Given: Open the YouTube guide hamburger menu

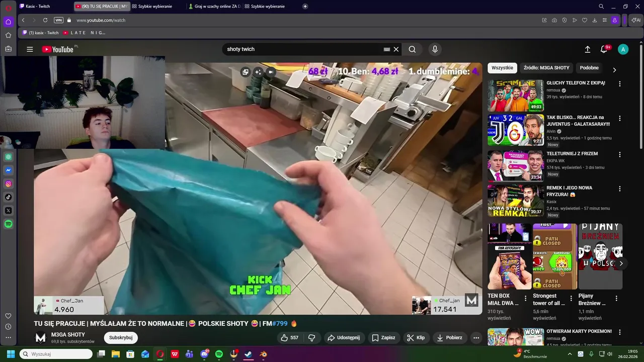Looking at the screenshot, I should 30,49.
